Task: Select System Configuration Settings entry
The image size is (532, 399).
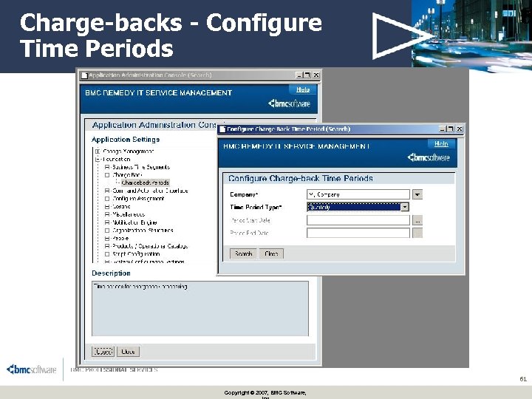Action: [x=149, y=262]
